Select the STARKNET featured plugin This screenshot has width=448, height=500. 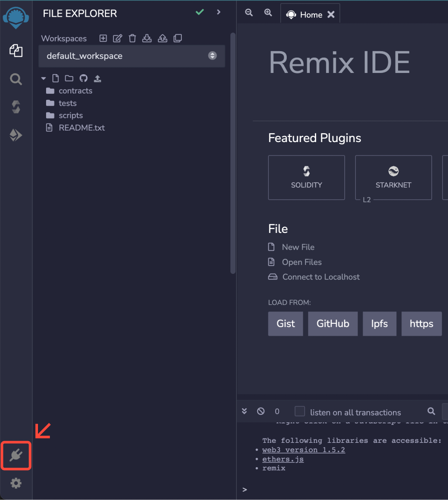click(393, 177)
